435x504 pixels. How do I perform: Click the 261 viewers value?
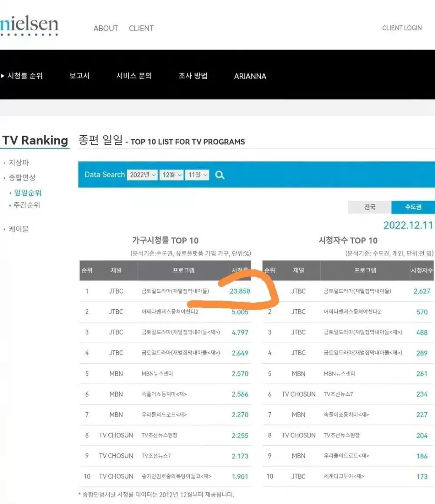[422, 374]
